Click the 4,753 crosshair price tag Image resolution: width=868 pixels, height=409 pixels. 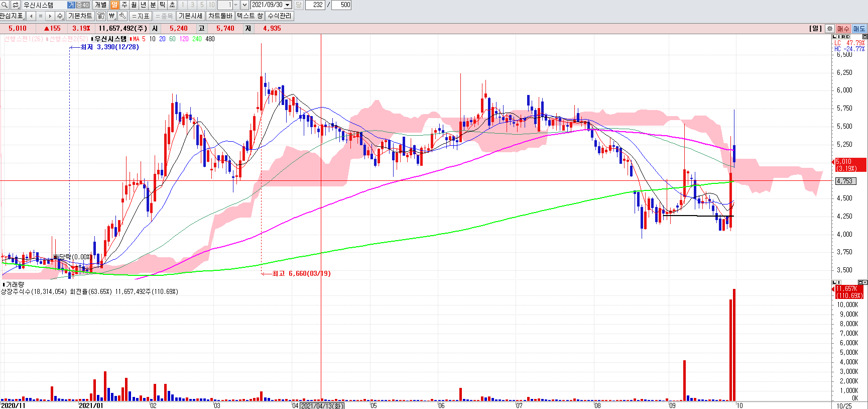(x=846, y=181)
